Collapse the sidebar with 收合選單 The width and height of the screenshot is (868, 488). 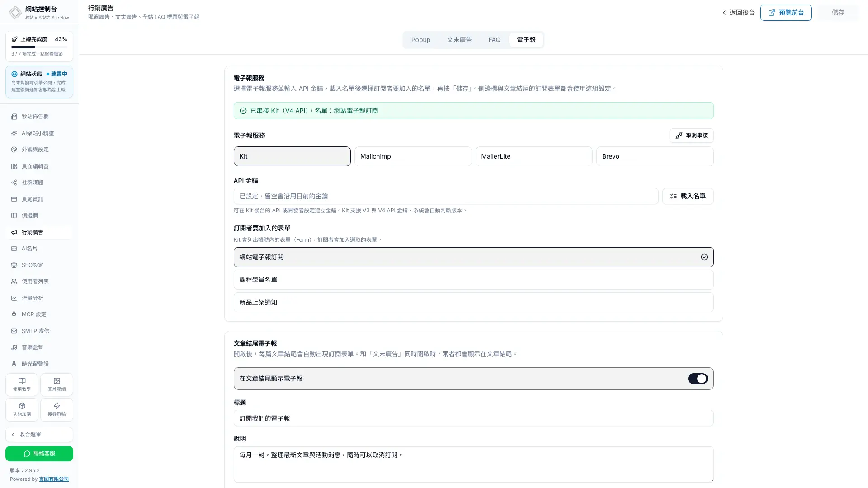39,435
